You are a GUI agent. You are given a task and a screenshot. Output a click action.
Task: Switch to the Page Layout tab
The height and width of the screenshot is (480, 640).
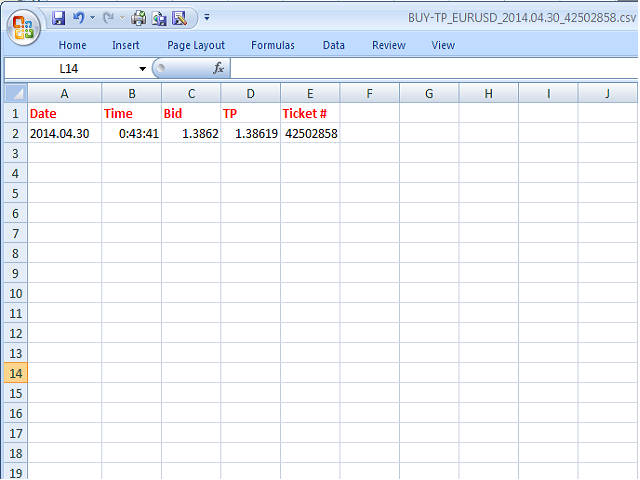(196, 45)
